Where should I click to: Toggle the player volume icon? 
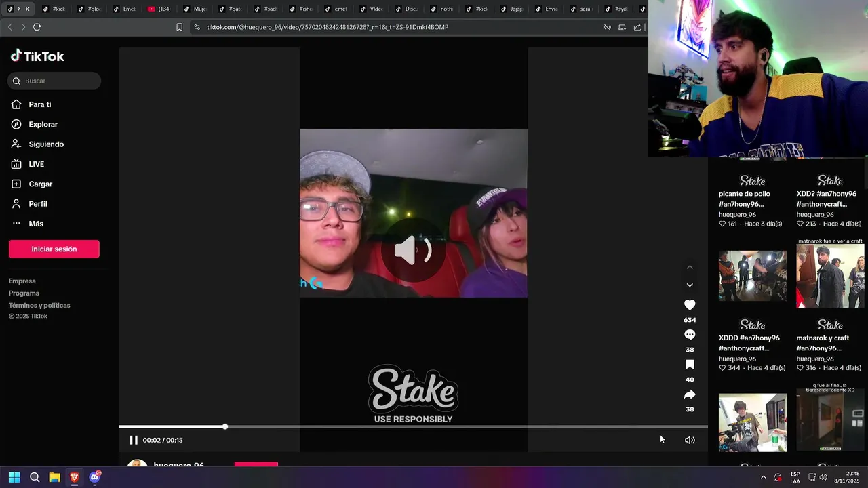click(690, 440)
